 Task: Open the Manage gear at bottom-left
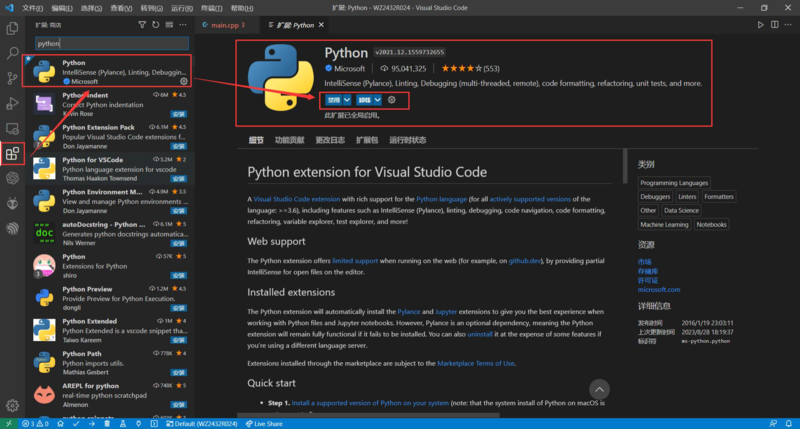(12, 405)
